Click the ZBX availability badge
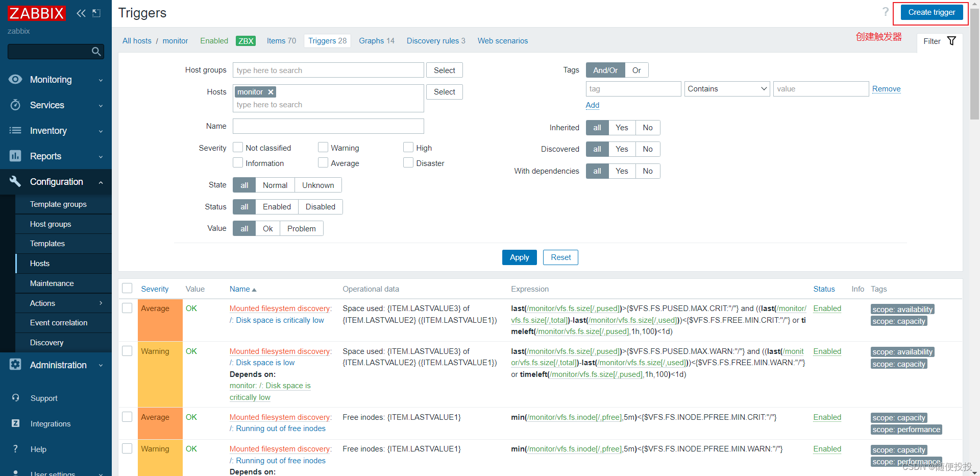 tap(246, 41)
